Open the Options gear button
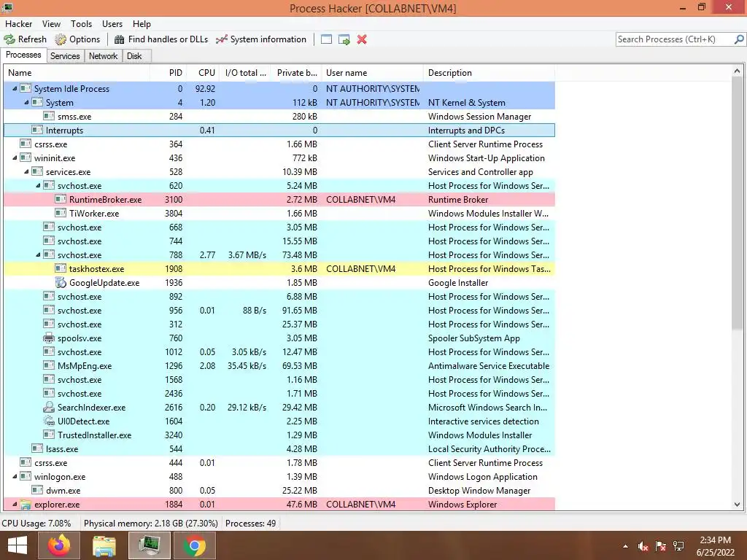 77,39
